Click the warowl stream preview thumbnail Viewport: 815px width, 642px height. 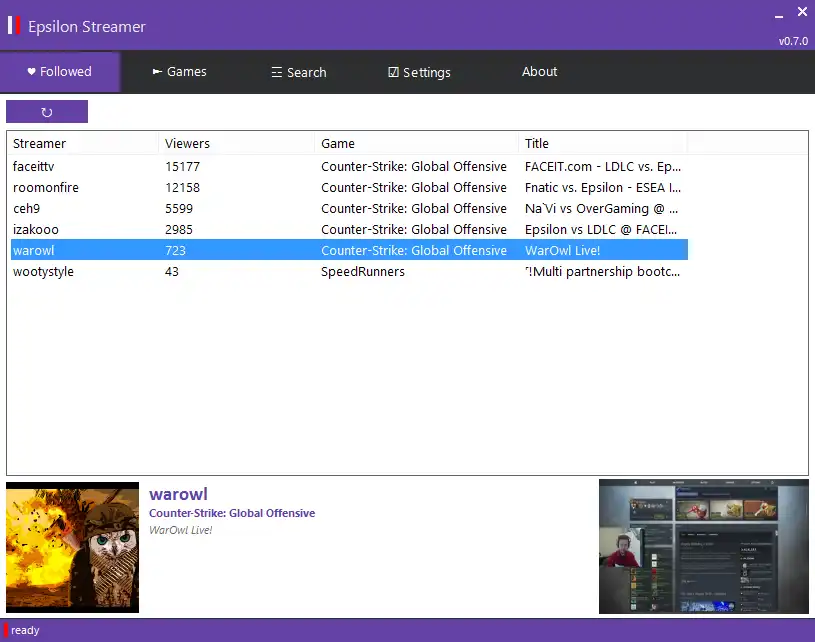tap(704, 546)
